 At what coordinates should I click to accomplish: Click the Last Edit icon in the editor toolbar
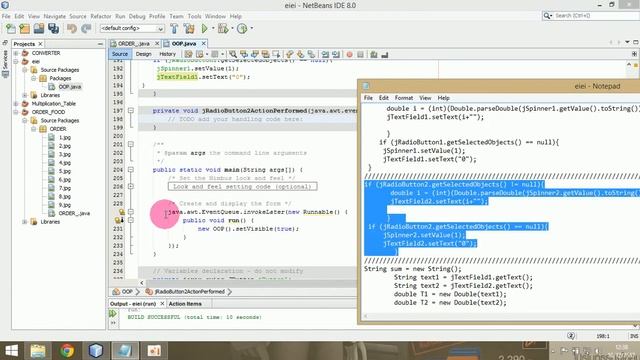[189, 54]
